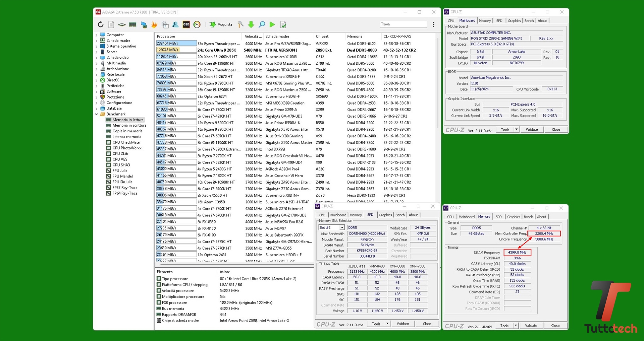Click the benchmark results vertical scrollbar
This screenshot has height=341, width=644.
tap(438, 84)
